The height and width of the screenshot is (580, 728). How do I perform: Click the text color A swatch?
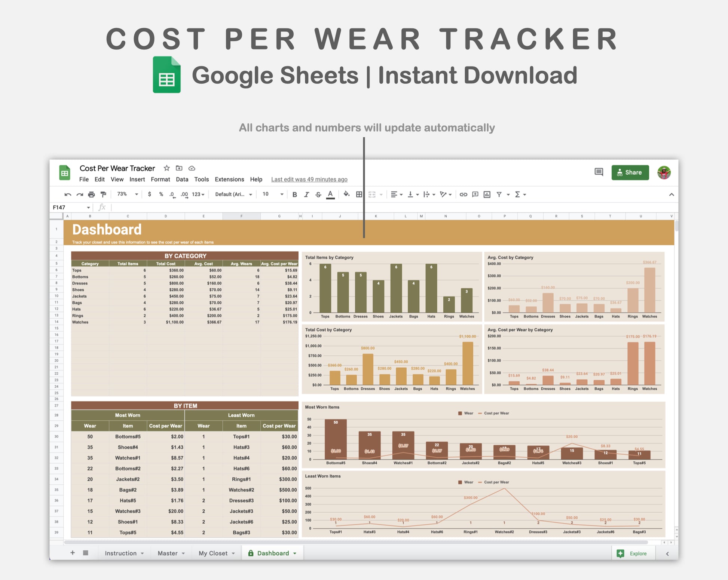tap(330, 194)
